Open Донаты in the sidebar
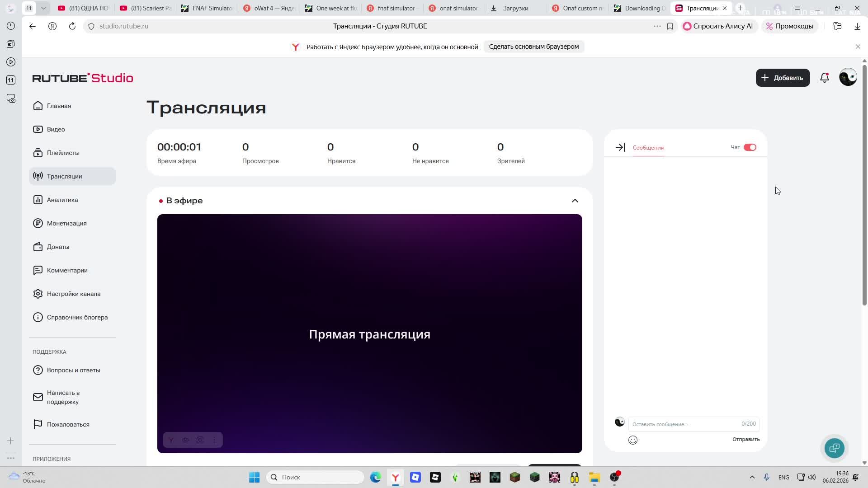This screenshot has height=488, width=868. click(58, 247)
